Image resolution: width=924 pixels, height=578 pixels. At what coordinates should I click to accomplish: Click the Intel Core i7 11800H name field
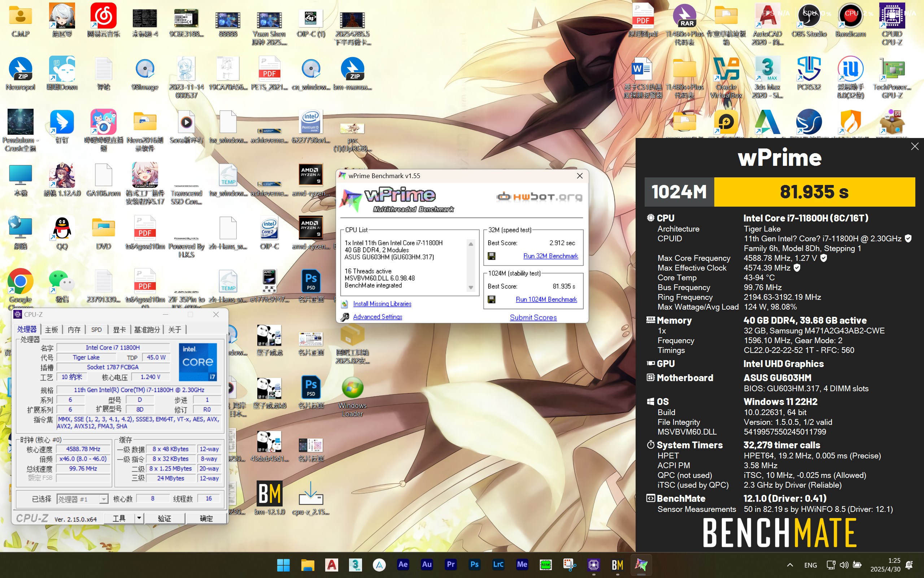(113, 348)
